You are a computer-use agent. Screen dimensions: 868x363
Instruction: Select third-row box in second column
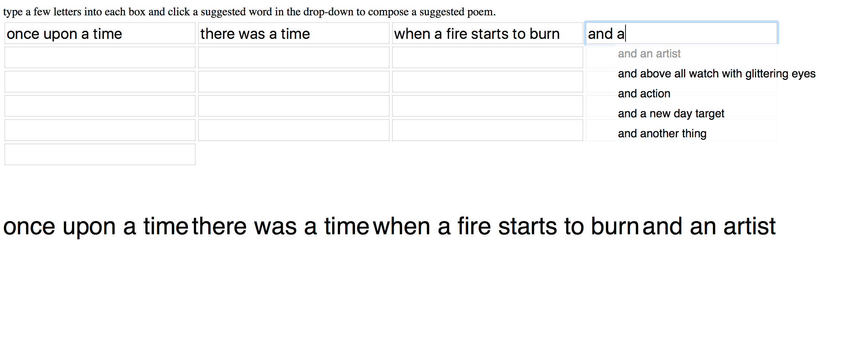(293, 82)
